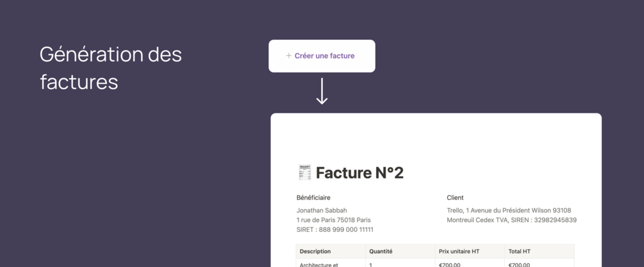The width and height of the screenshot is (644, 267).
Task: Click the SIRET number line
Action: (334, 230)
